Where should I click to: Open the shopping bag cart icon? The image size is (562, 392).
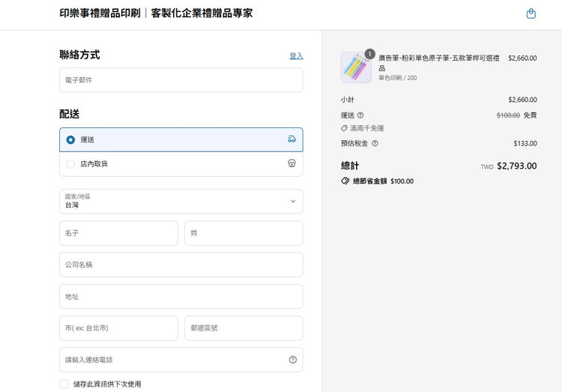pos(531,13)
